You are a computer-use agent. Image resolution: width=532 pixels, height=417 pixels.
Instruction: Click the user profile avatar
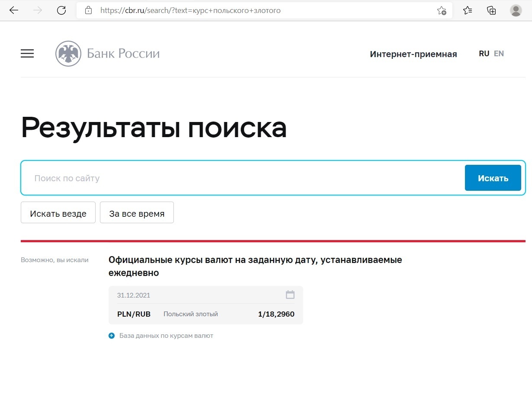pyautogui.click(x=516, y=10)
